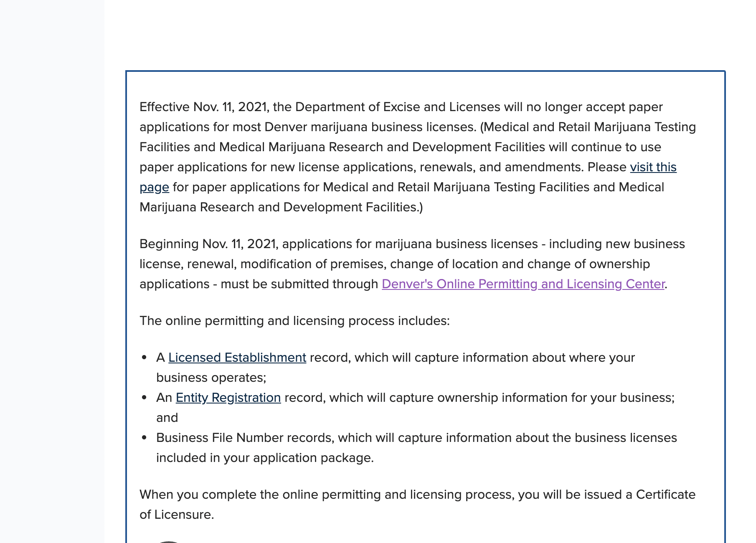756x543 pixels.
Task: Click the "Denver marijuana business licenses" phrase
Action: click(370, 127)
